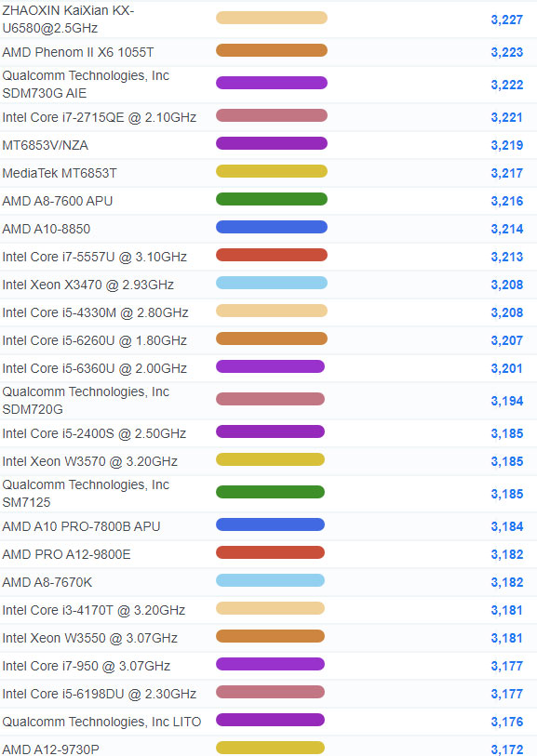Viewport: 537px width, 756px height.
Task: Click score 3,208 for Xeon X3470
Action: [x=507, y=285]
